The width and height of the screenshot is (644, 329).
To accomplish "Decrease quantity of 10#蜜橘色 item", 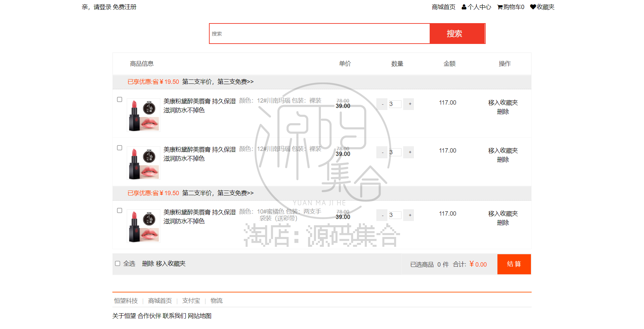I will (382, 215).
